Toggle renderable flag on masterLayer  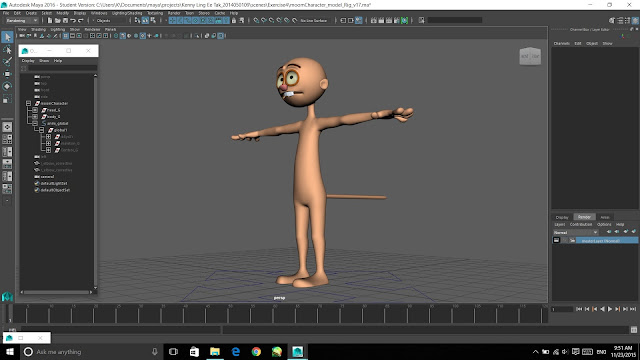tap(556, 240)
